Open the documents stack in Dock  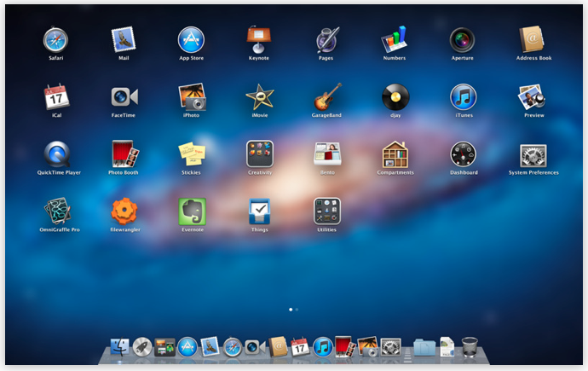click(x=447, y=346)
